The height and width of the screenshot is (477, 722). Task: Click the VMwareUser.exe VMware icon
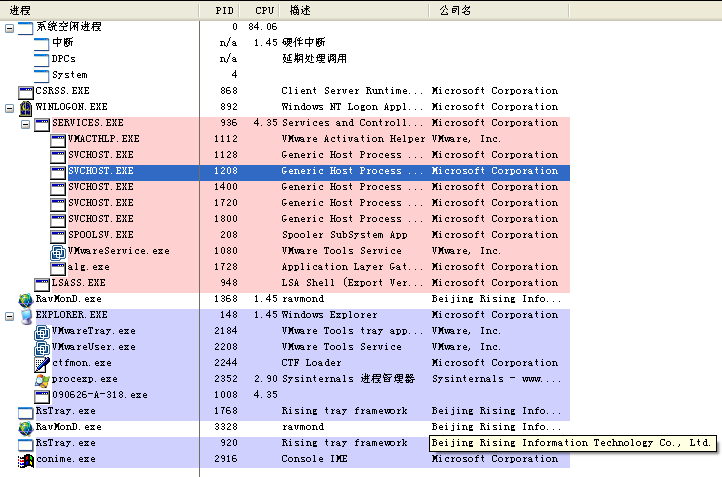click(42, 348)
